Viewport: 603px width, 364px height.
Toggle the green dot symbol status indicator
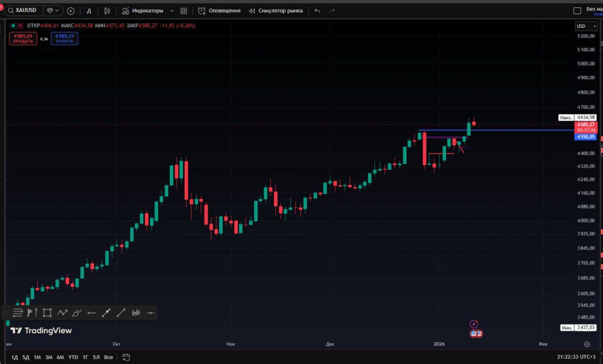coord(13,25)
